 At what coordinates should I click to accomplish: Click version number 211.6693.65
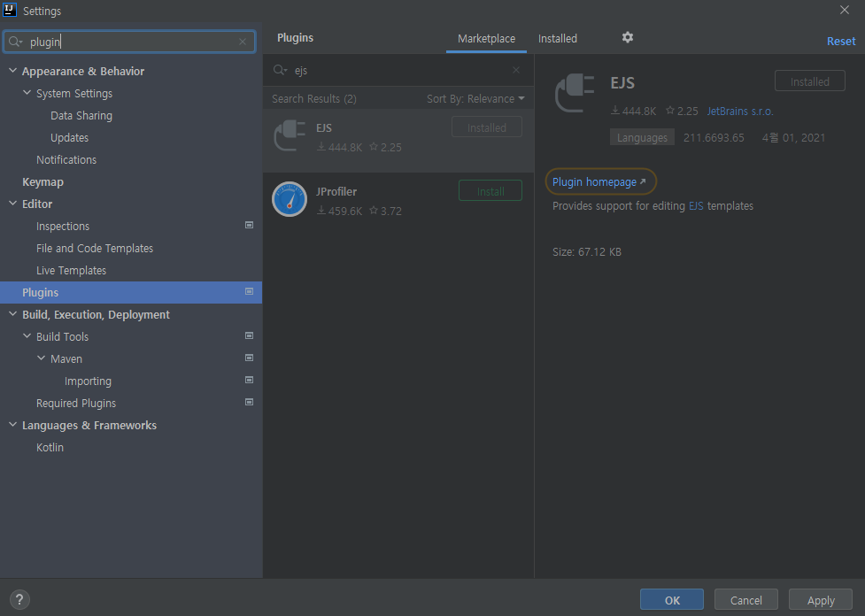click(714, 137)
